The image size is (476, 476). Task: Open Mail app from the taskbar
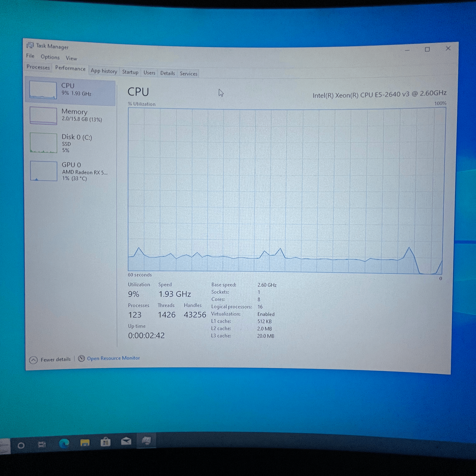126,441
